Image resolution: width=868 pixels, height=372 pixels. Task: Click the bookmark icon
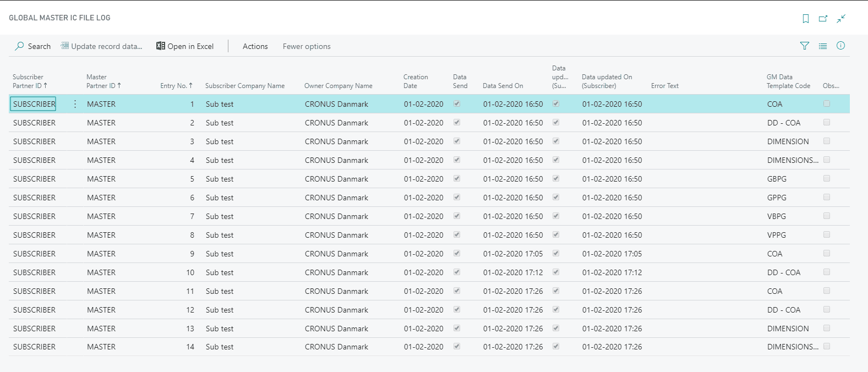(806, 19)
